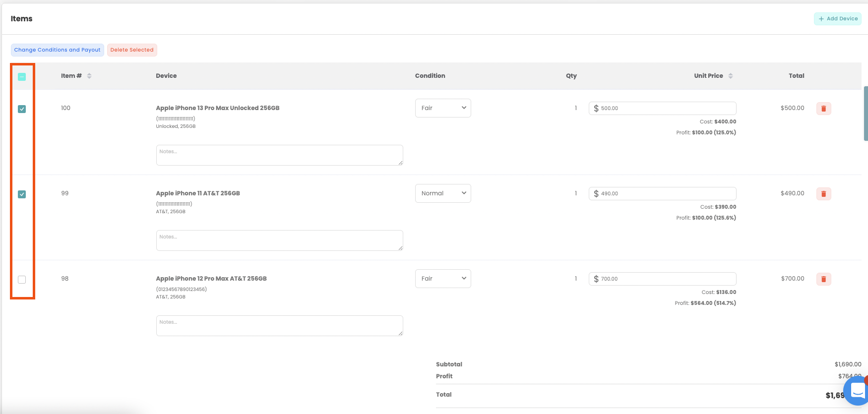Focus notes box for iPhone 13 Pro Max
Viewport: 868px width, 414px height.
[x=279, y=155]
